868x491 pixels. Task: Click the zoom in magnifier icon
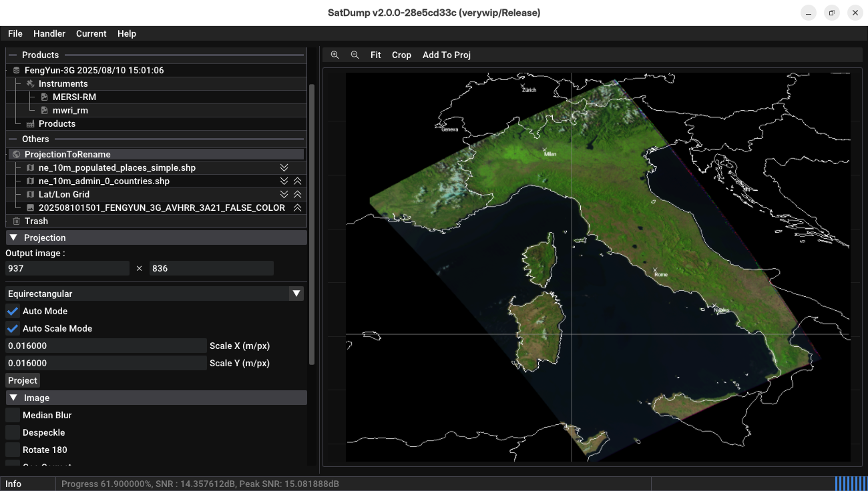point(335,55)
